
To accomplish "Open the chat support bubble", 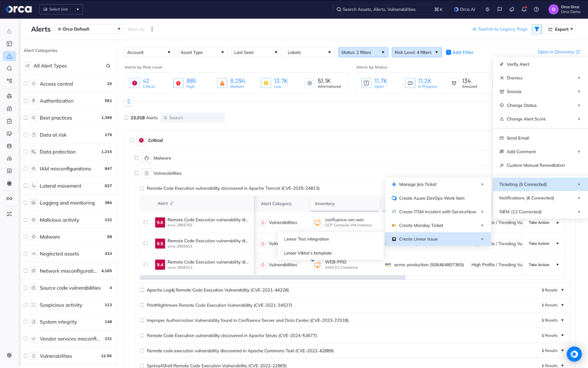I will coord(574,354).
